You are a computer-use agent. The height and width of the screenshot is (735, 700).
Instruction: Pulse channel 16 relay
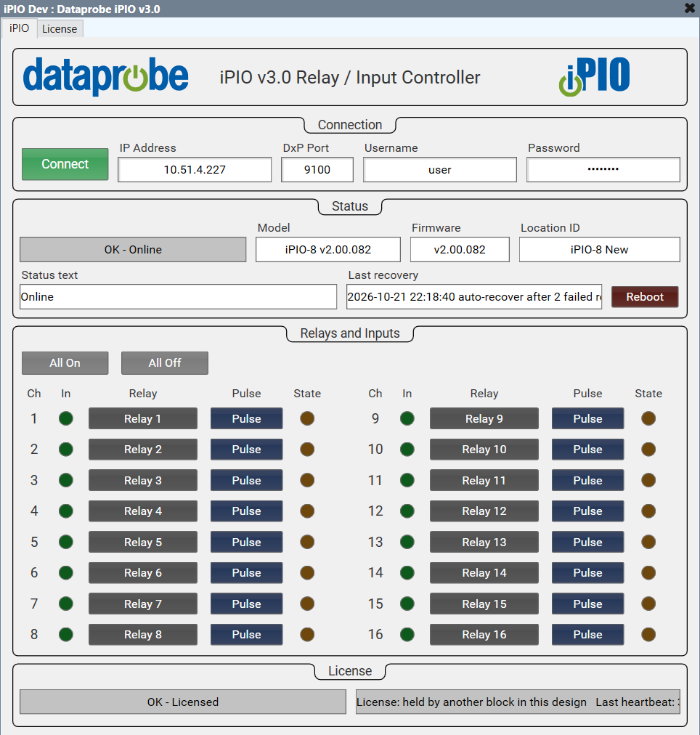click(x=587, y=634)
